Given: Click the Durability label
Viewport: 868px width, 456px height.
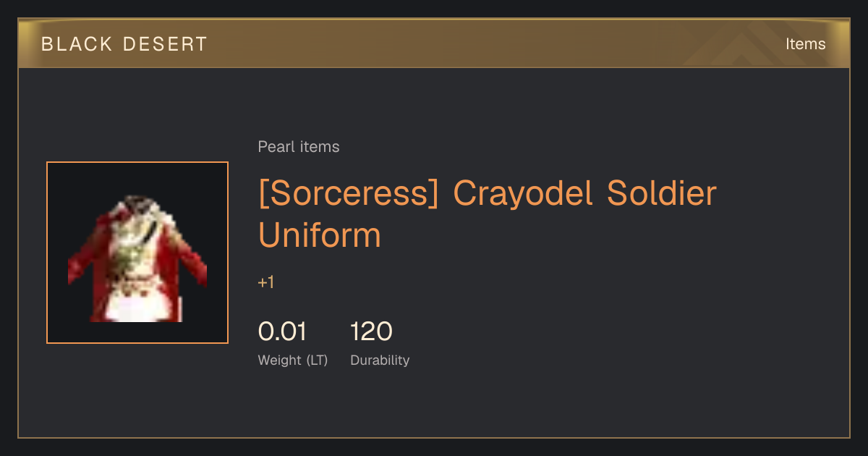Looking at the screenshot, I should click(380, 360).
